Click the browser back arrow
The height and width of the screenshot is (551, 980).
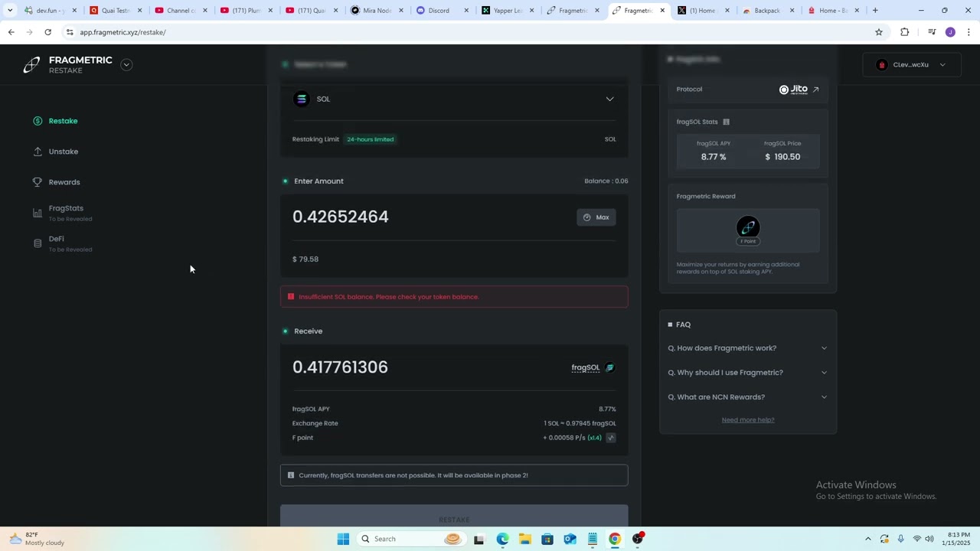11,32
